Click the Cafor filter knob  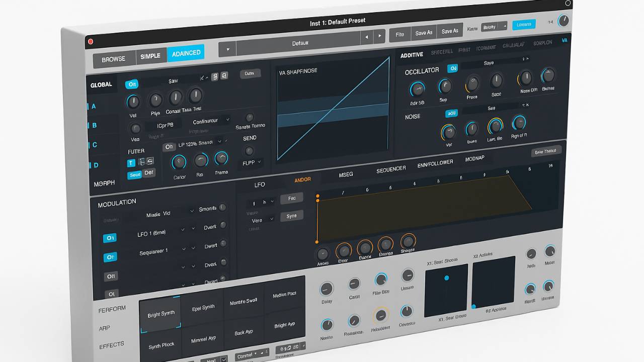[179, 162]
